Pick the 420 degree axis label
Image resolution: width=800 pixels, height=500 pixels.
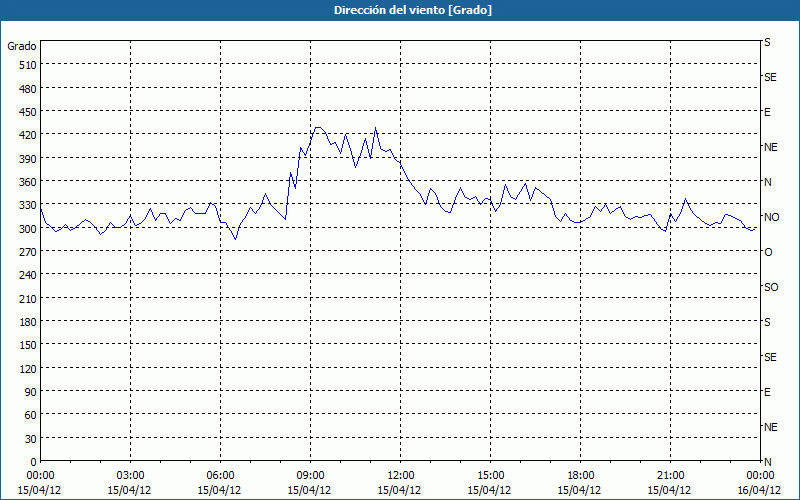pos(29,135)
